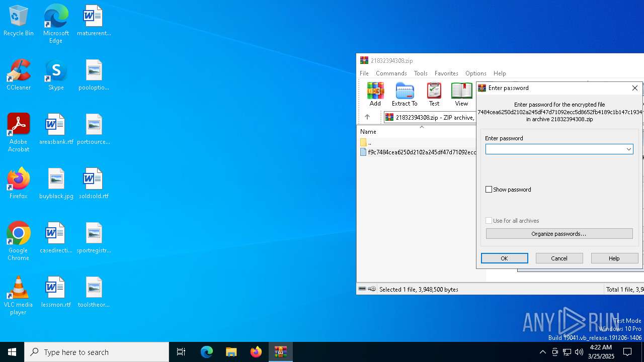Confirm the password with OK
Screen dimensions: 644x362
click(504, 258)
